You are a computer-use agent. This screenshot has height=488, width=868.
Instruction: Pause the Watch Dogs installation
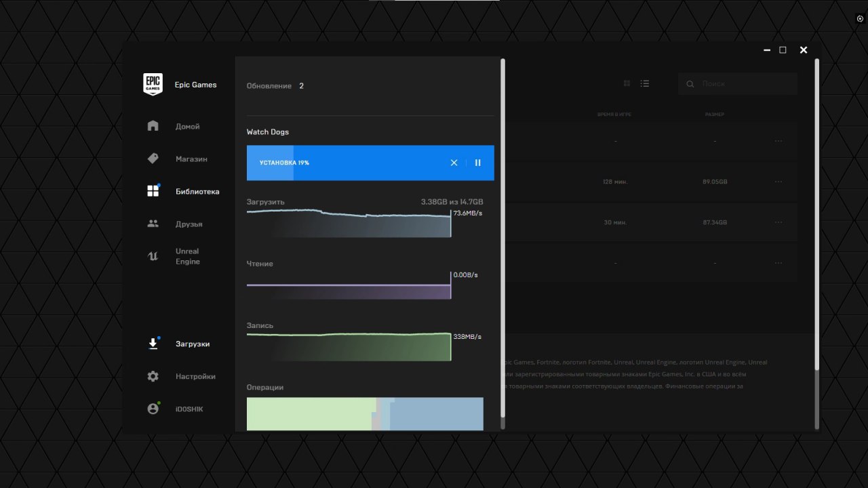477,163
